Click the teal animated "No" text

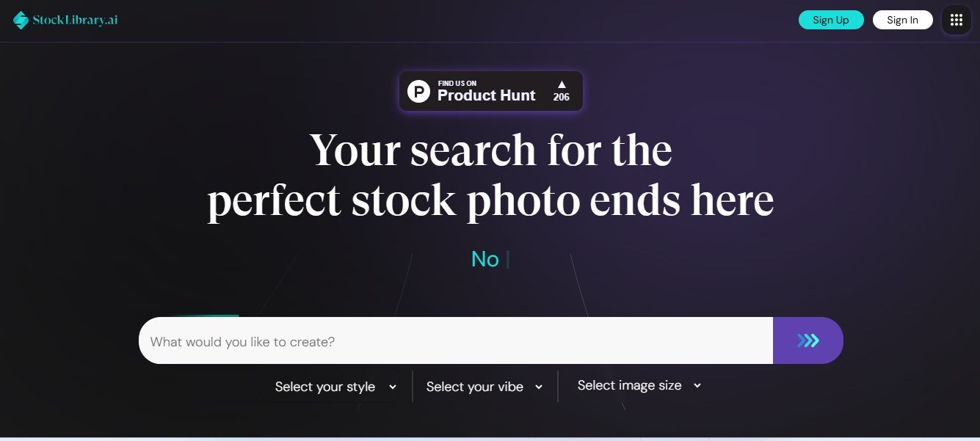484,259
